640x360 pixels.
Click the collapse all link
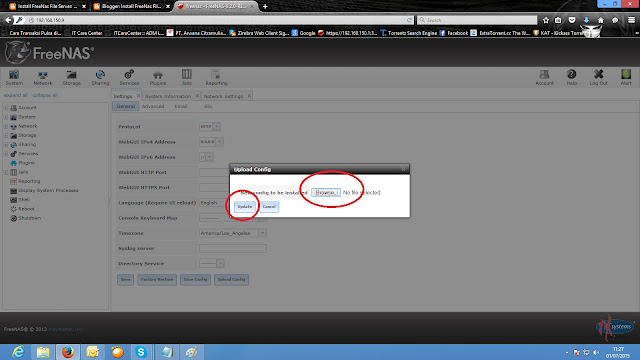click(x=45, y=95)
